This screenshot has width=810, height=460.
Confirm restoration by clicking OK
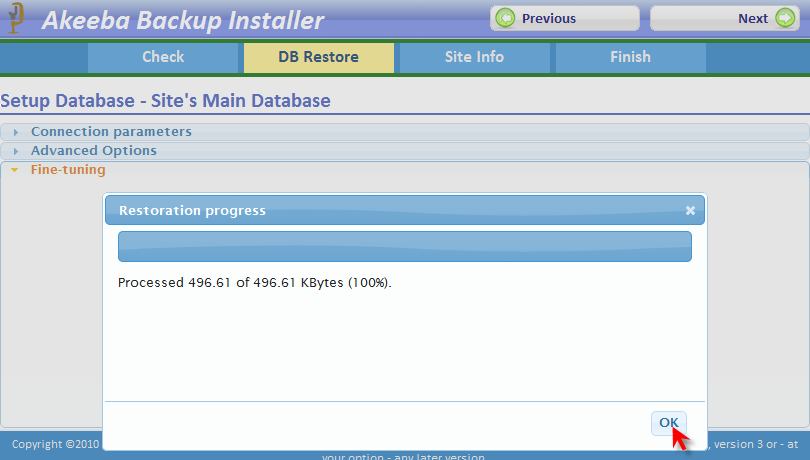click(x=668, y=423)
